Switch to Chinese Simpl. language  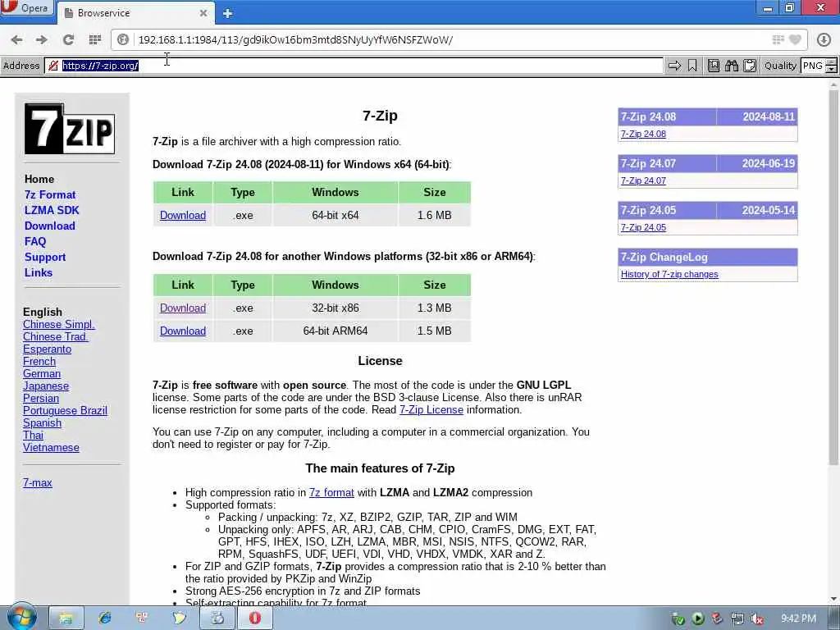[58, 324]
